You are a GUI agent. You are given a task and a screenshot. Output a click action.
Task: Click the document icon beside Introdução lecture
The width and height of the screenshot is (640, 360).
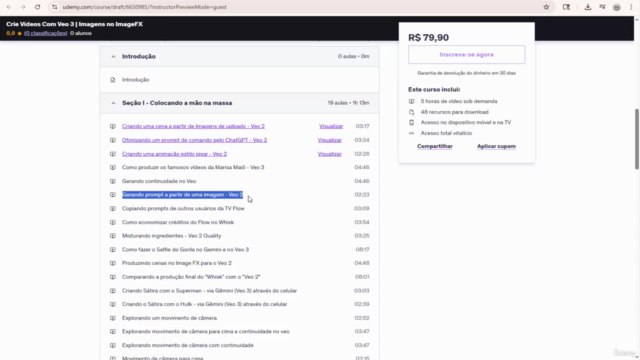(x=113, y=80)
